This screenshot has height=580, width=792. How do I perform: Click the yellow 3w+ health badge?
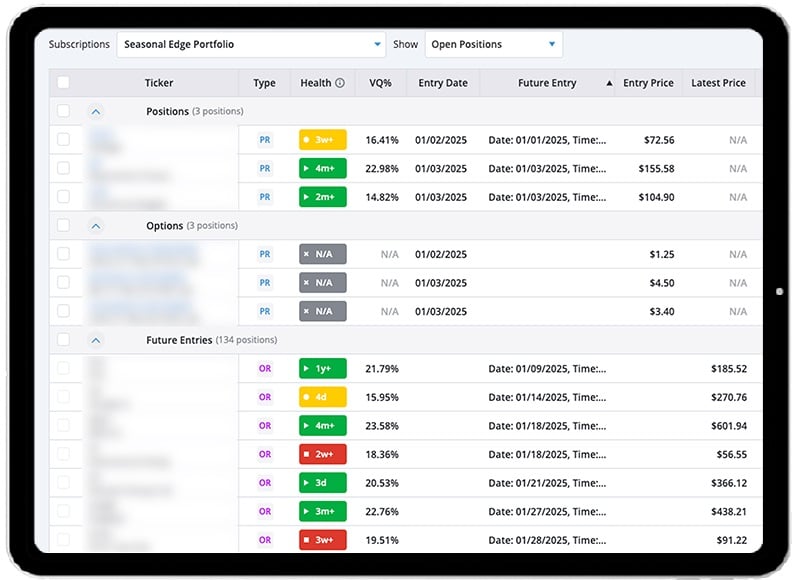point(322,140)
